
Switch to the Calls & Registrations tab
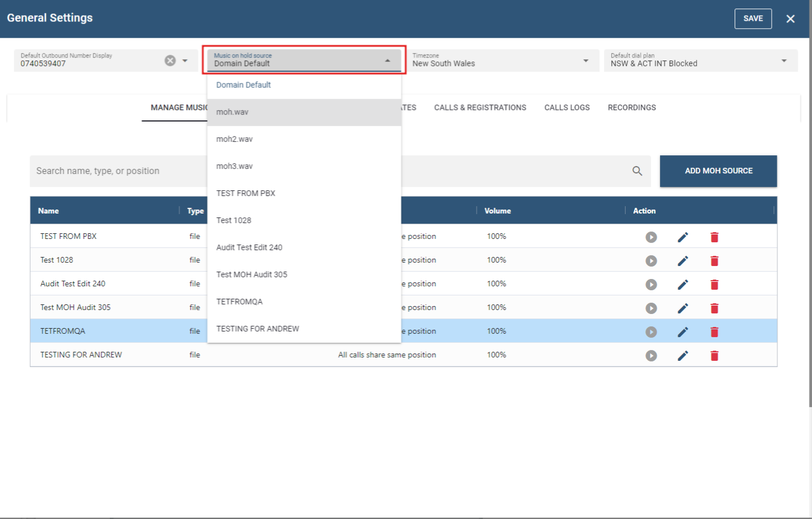(x=480, y=108)
